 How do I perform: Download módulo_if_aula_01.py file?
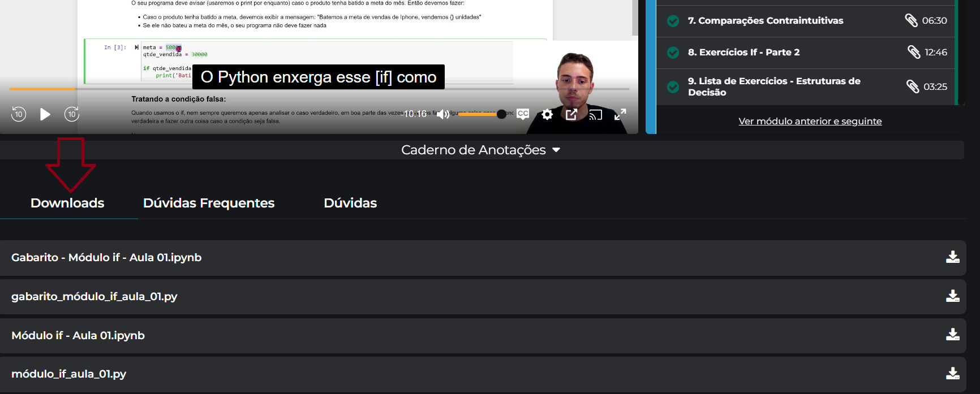click(x=953, y=374)
